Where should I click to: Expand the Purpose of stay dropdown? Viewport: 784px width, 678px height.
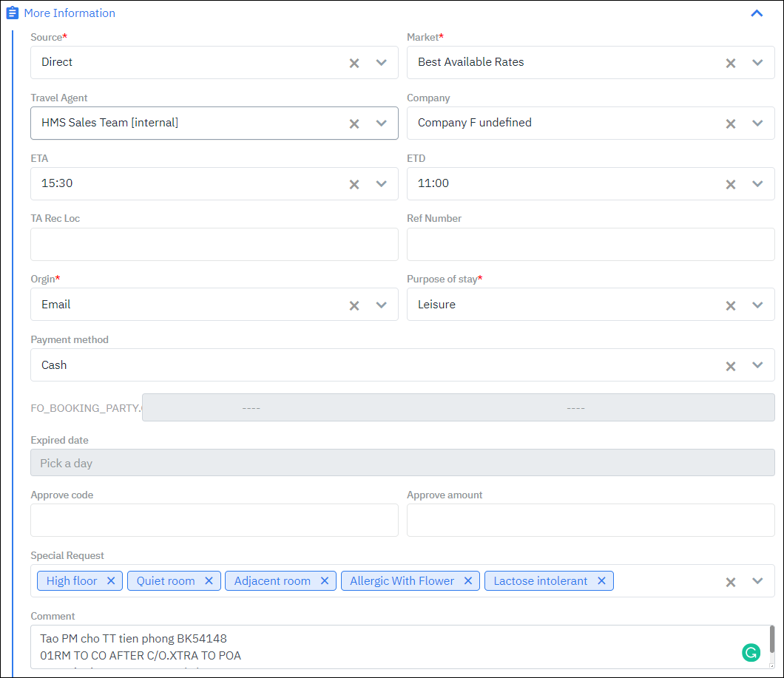tap(757, 305)
